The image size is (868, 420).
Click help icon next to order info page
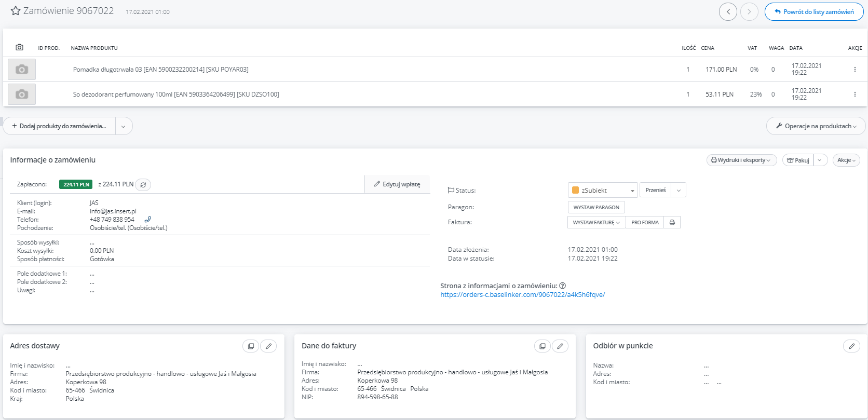coord(562,286)
